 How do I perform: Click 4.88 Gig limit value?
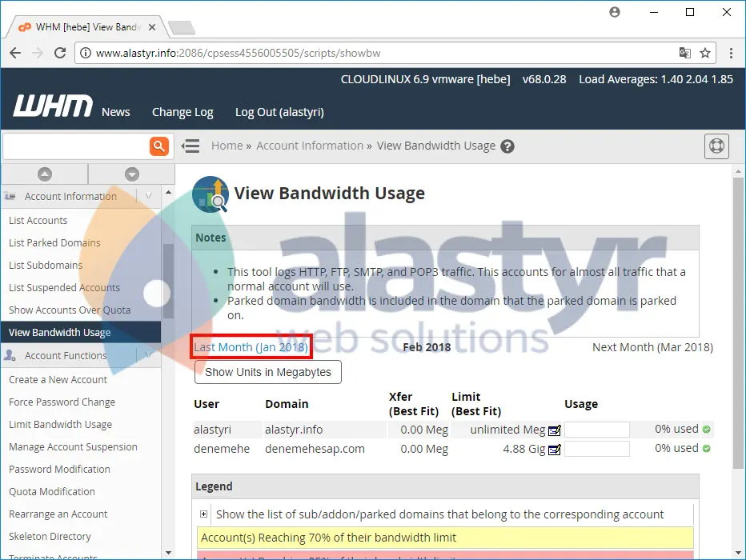pos(524,450)
